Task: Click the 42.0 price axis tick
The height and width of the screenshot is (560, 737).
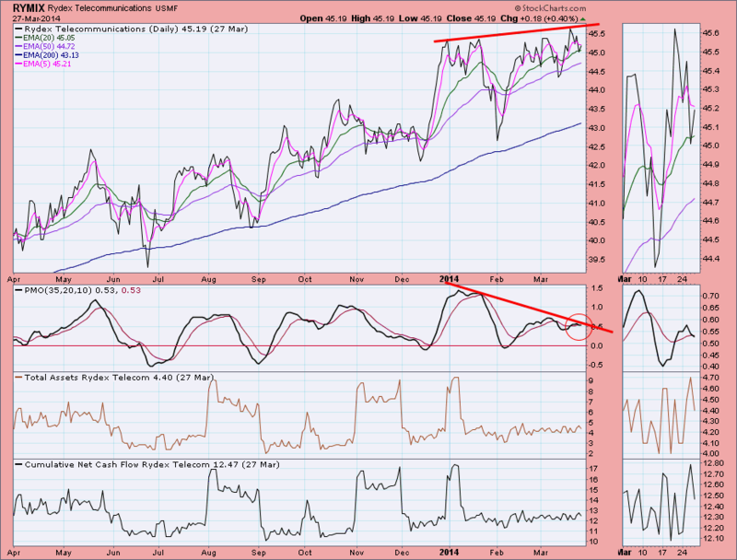Action: click(596, 166)
